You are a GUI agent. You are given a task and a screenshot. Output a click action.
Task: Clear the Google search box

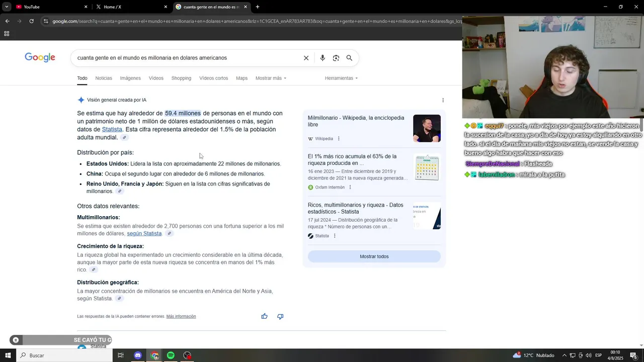click(x=306, y=58)
